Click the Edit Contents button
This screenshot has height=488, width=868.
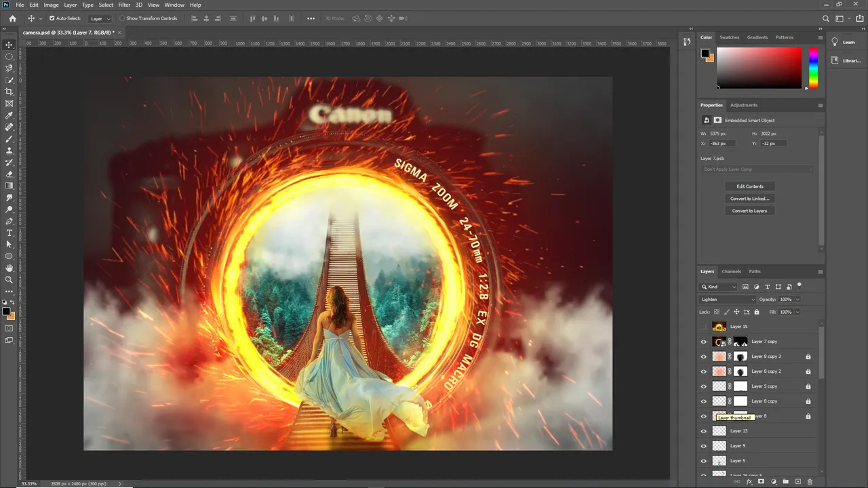tap(749, 186)
